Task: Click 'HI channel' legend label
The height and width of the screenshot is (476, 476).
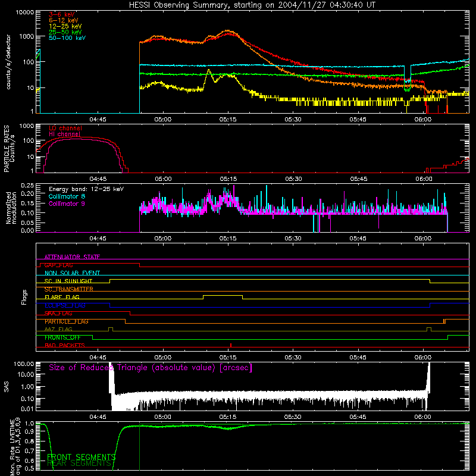Action: pos(65,134)
